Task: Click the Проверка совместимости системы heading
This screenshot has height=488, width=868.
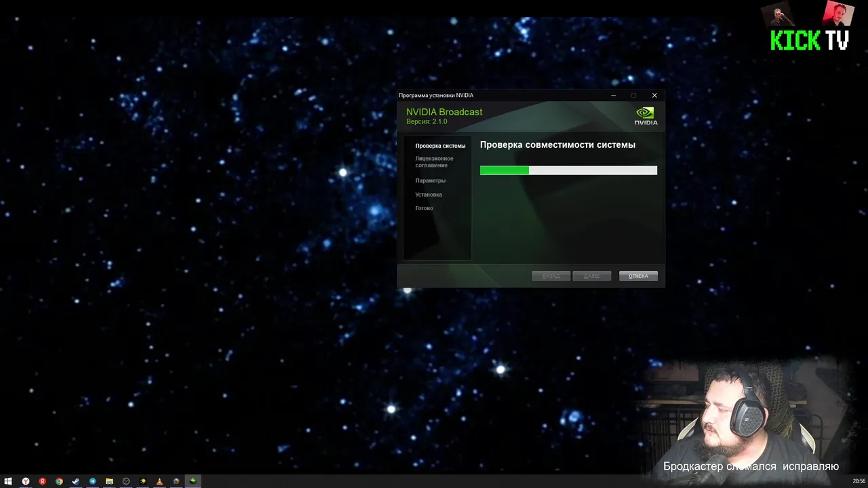Action: pyautogui.click(x=557, y=145)
